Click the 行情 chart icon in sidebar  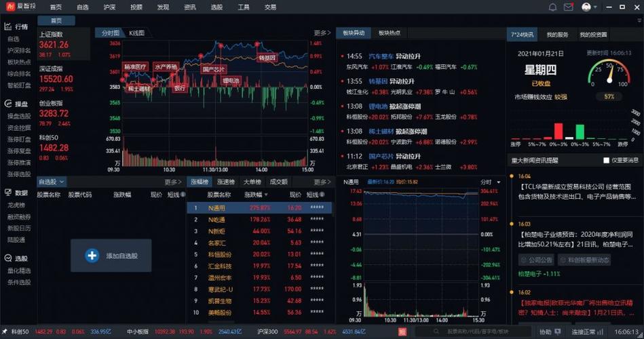pyautogui.click(x=7, y=26)
